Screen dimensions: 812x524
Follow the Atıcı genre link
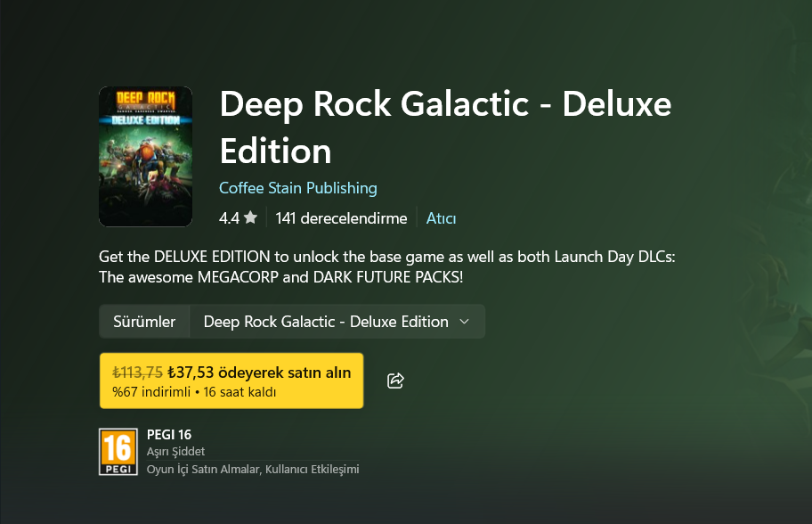click(441, 218)
